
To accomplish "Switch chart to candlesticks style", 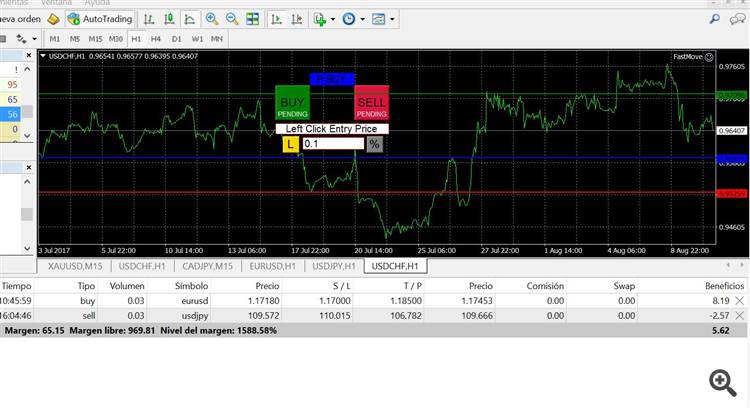I will 169,19.
